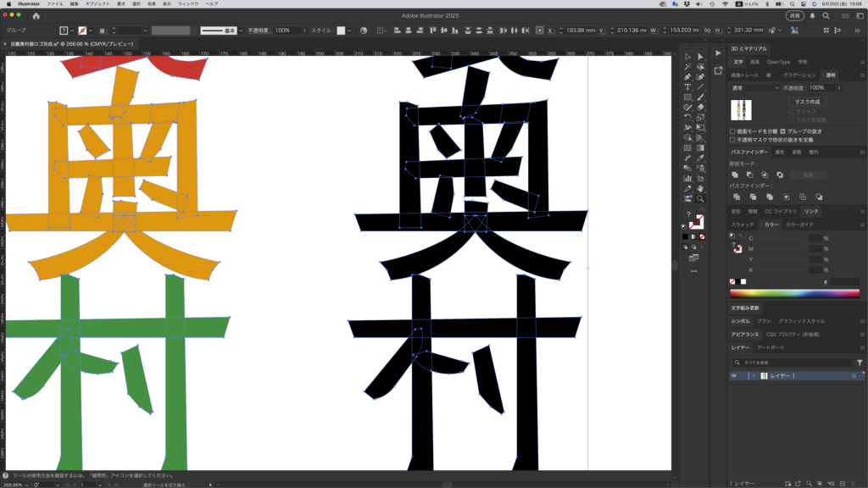This screenshot has width=868, height=488.
Task: Hide レイヤー 1 with the eye icon
Action: (x=734, y=375)
